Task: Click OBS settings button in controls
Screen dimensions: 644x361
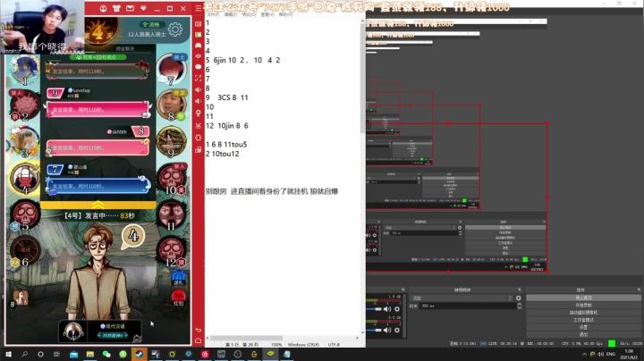Action: tap(583, 327)
